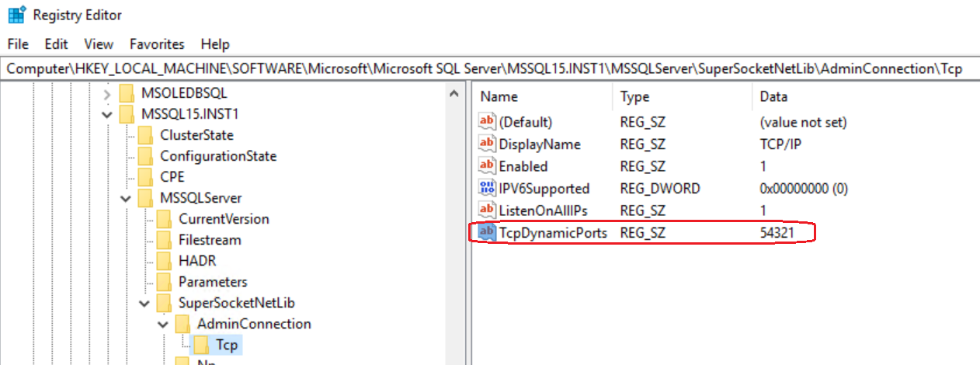This screenshot has height=365, width=980.
Task: Select the CurrentVersion key label
Action: tap(224, 219)
